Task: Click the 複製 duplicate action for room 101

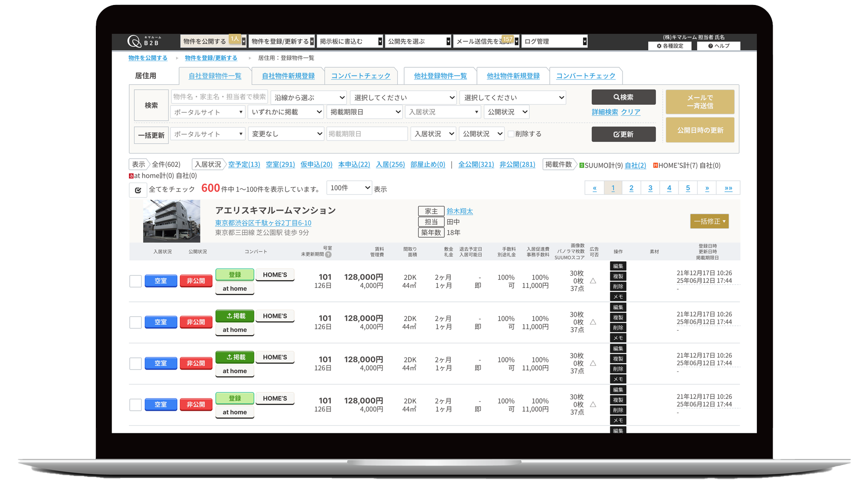Action: (x=618, y=276)
